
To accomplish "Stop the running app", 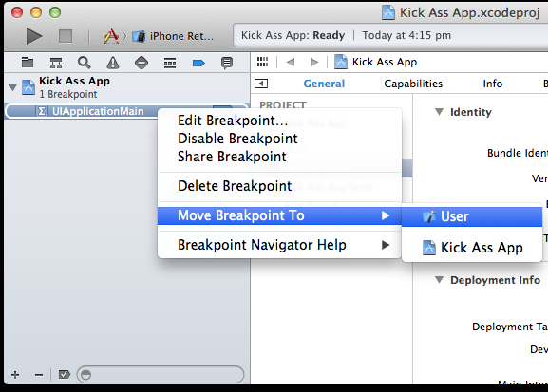I will [66, 36].
